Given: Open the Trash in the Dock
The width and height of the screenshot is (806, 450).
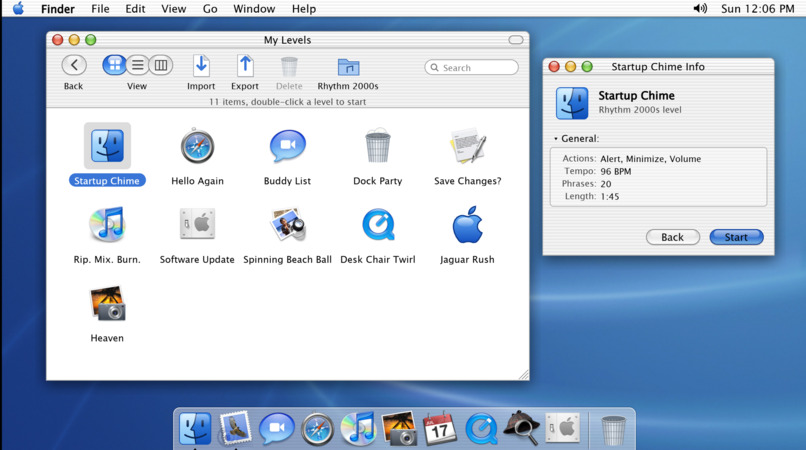Looking at the screenshot, I should (614, 430).
